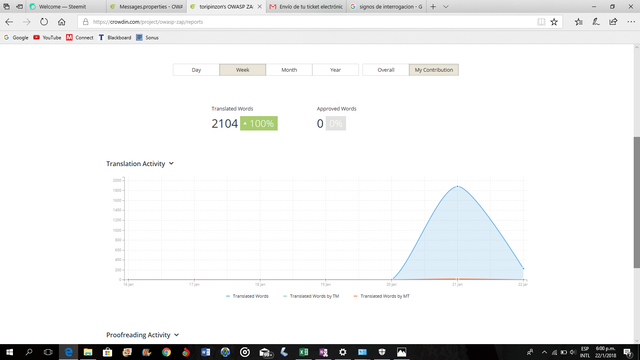Click tabs you've set aside icon
This screenshot has width=640, height=360.
[7, 7]
